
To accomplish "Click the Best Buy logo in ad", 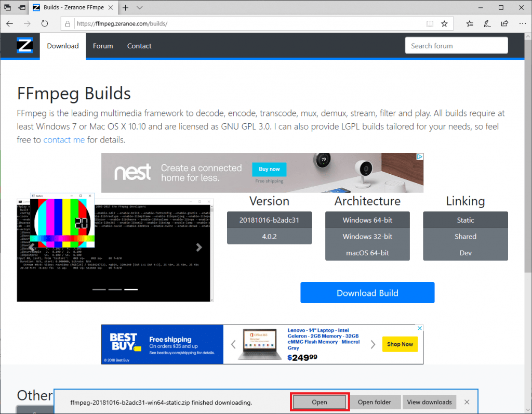I will click(x=125, y=342).
